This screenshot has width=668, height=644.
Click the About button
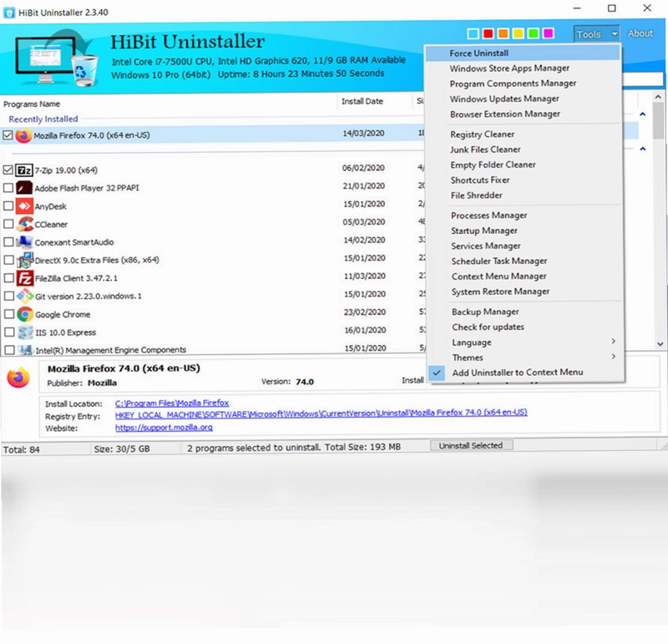coord(640,33)
